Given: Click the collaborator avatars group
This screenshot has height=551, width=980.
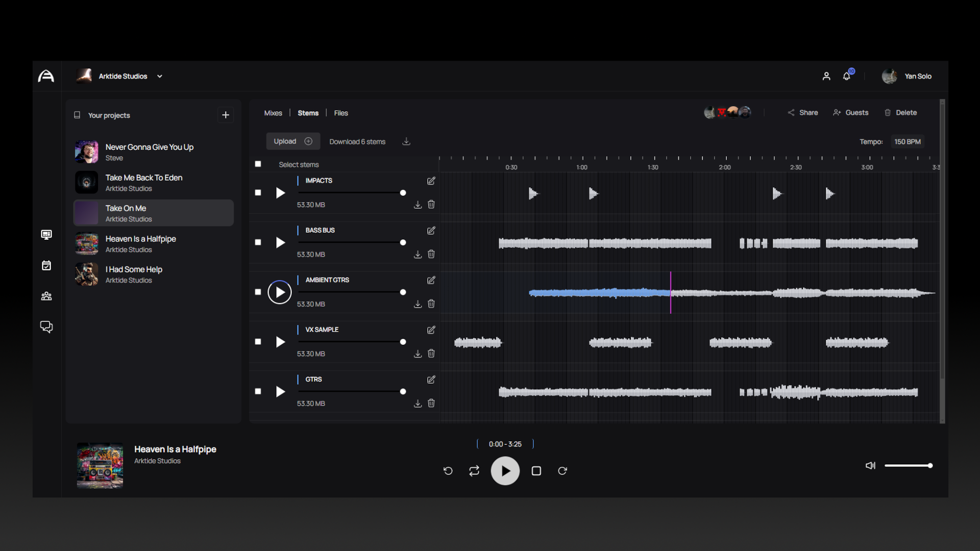Looking at the screenshot, I should 727,112.
